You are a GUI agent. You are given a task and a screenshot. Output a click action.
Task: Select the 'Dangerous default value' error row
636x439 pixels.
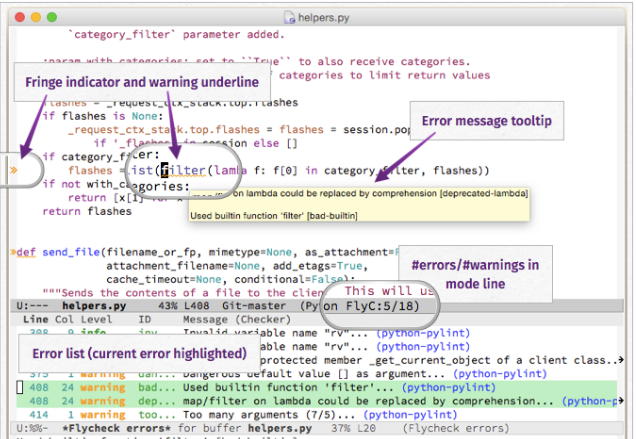pos(316,374)
